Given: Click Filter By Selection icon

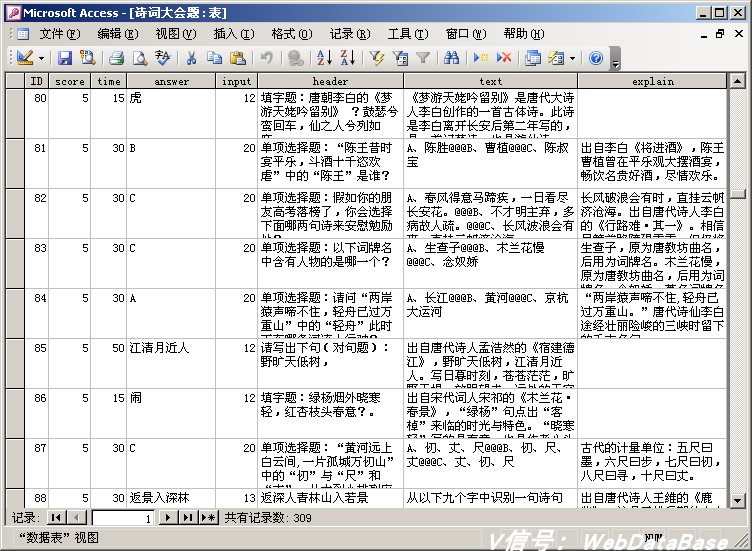Looking at the screenshot, I should 377,58.
